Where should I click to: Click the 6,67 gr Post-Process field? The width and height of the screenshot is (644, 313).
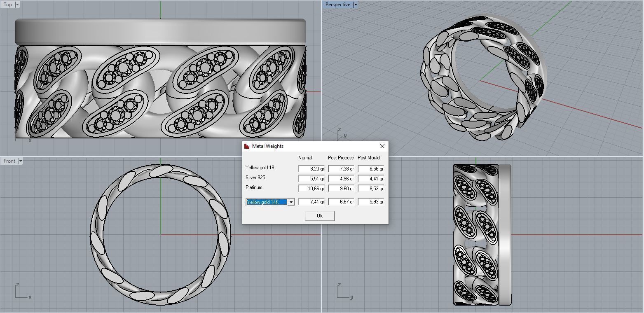341,201
